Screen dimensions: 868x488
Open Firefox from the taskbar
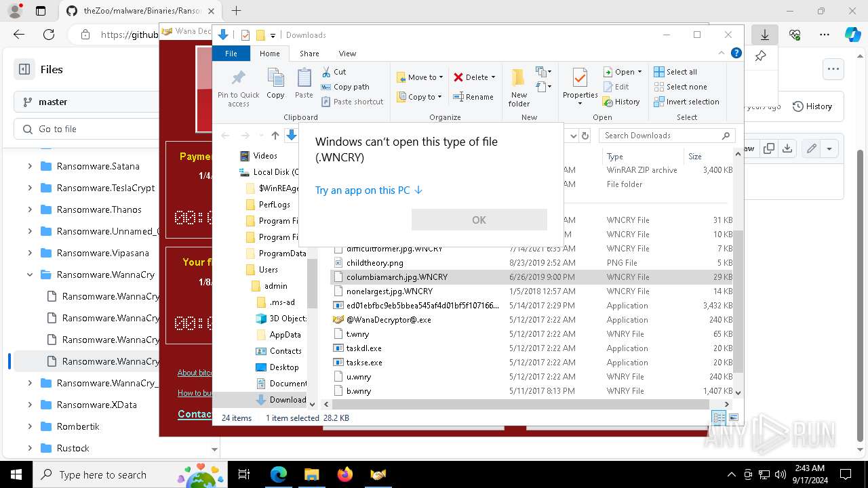[344, 474]
